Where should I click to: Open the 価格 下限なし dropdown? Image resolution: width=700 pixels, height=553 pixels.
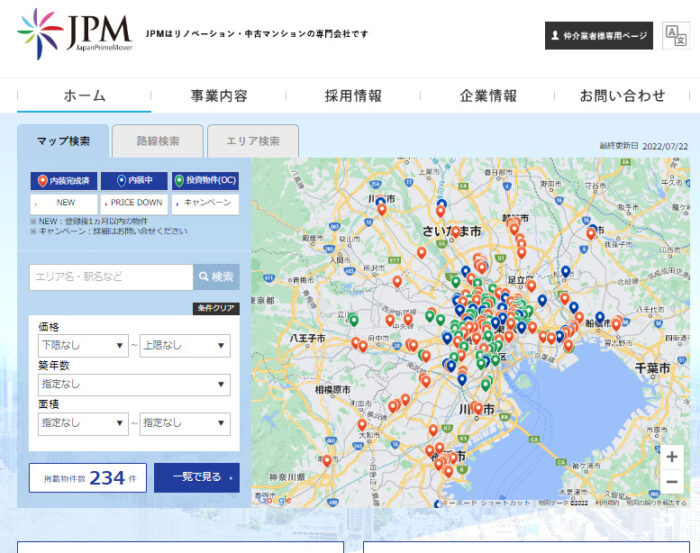click(83, 345)
